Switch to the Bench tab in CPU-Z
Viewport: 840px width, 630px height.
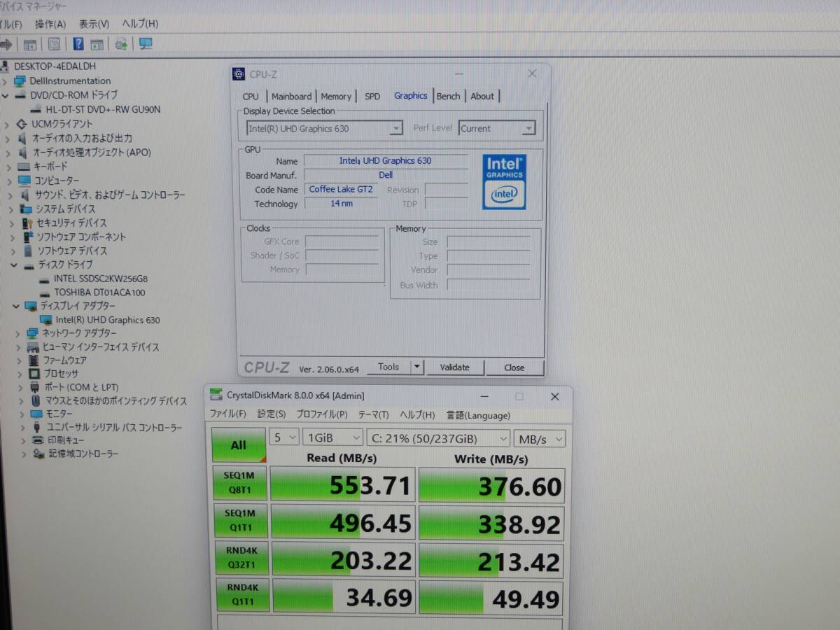pos(449,97)
